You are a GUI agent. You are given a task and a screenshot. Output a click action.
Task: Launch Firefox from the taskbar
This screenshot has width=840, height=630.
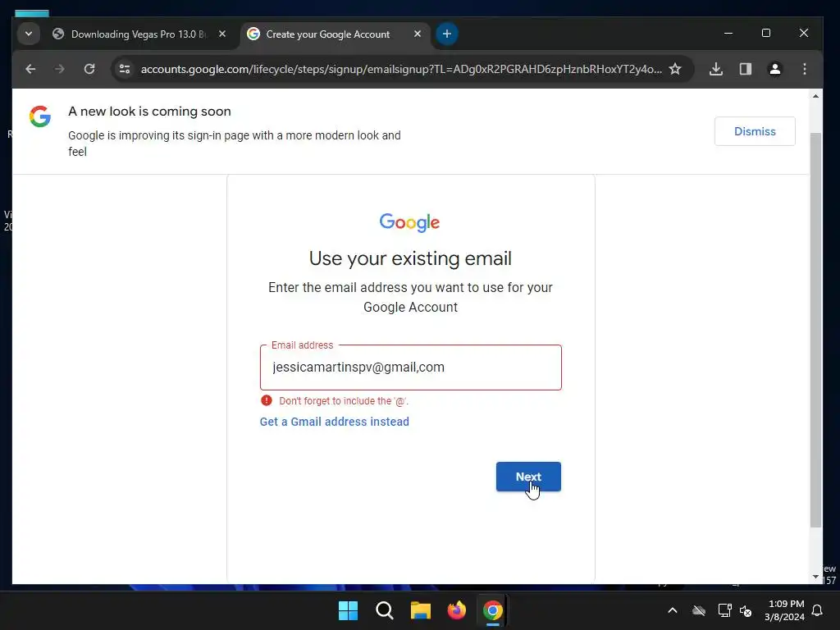(456, 610)
